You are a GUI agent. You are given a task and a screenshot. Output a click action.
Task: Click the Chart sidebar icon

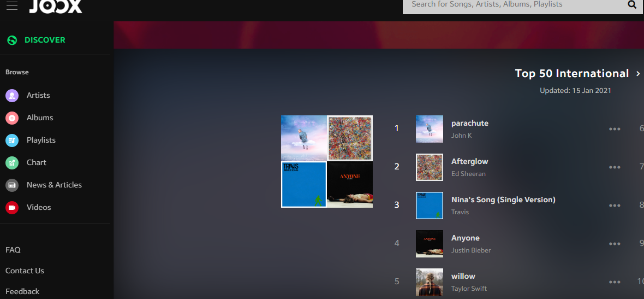pyautogui.click(x=12, y=163)
